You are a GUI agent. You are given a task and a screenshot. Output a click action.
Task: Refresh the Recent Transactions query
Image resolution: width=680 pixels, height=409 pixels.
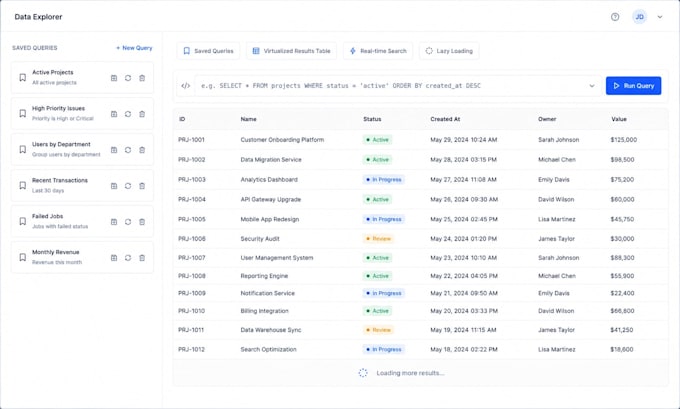click(x=128, y=186)
